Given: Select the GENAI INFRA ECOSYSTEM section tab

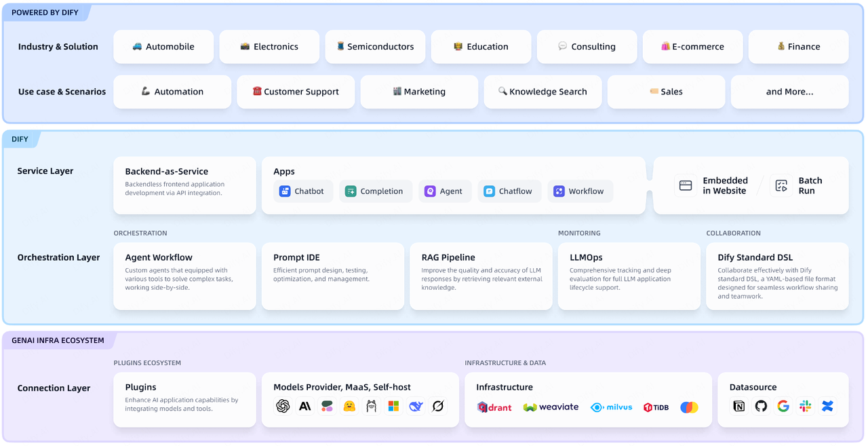Looking at the screenshot, I should [58, 340].
